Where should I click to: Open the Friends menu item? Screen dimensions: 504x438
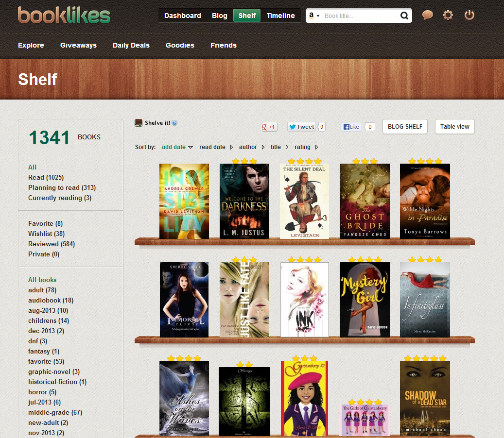[224, 45]
